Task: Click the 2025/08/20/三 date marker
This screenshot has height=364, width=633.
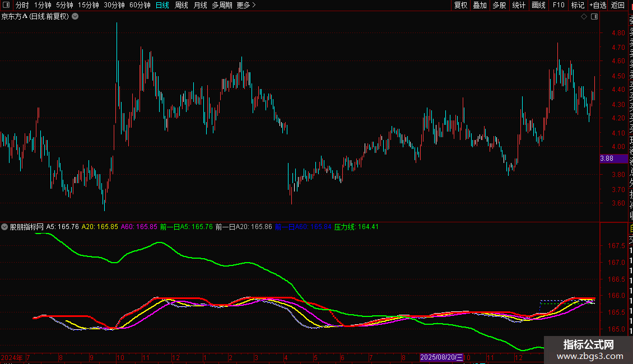Action: click(441, 357)
